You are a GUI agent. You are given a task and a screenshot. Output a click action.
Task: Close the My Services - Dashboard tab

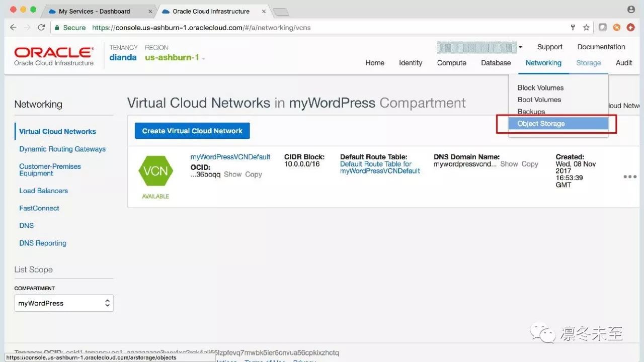click(x=150, y=12)
